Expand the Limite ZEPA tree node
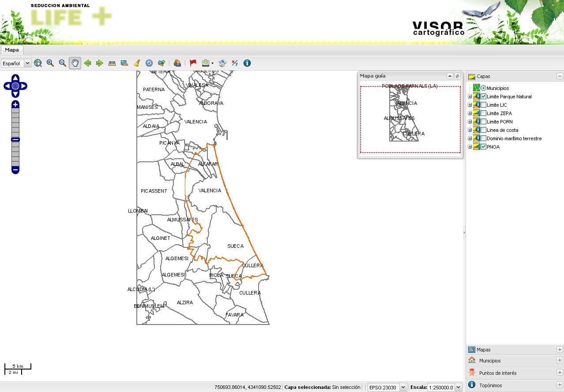The height and width of the screenshot is (392, 564). pos(470,113)
